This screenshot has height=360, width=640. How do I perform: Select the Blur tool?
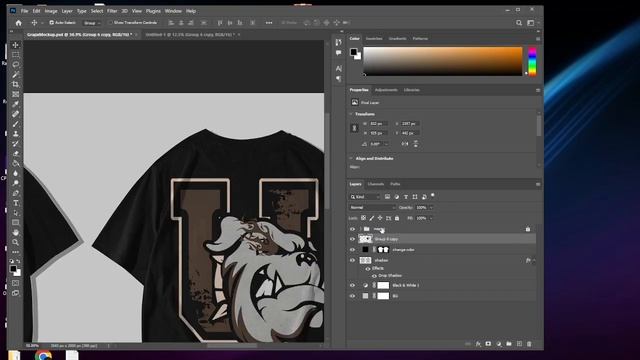(x=16, y=173)
